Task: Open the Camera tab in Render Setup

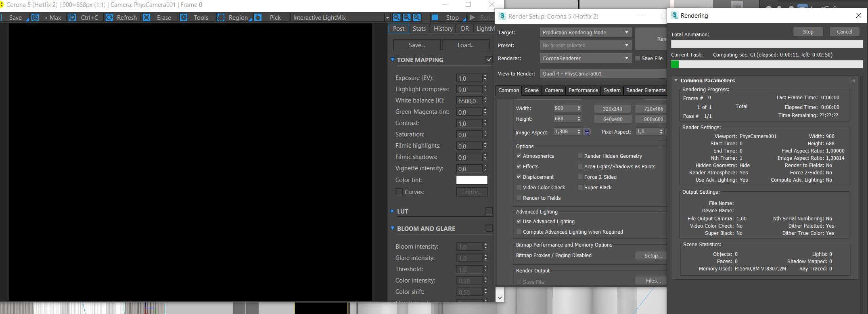Action: click(x=554, y=90)
